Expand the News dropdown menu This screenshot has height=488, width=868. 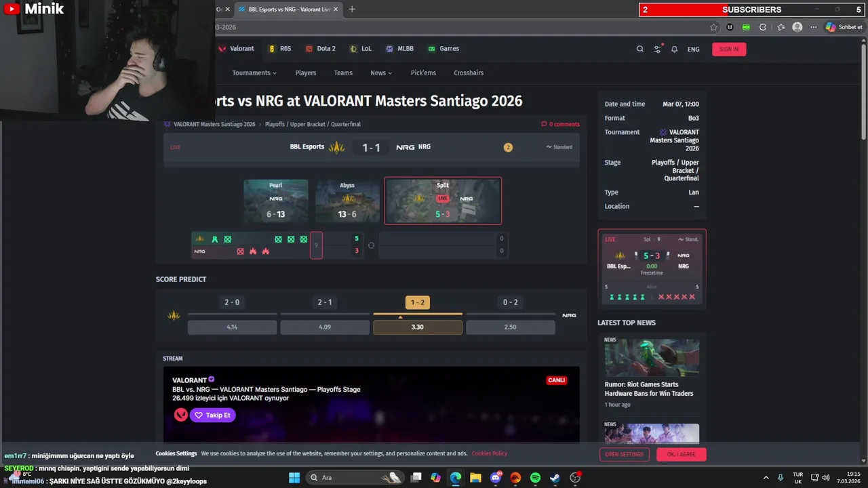point(381,73)
